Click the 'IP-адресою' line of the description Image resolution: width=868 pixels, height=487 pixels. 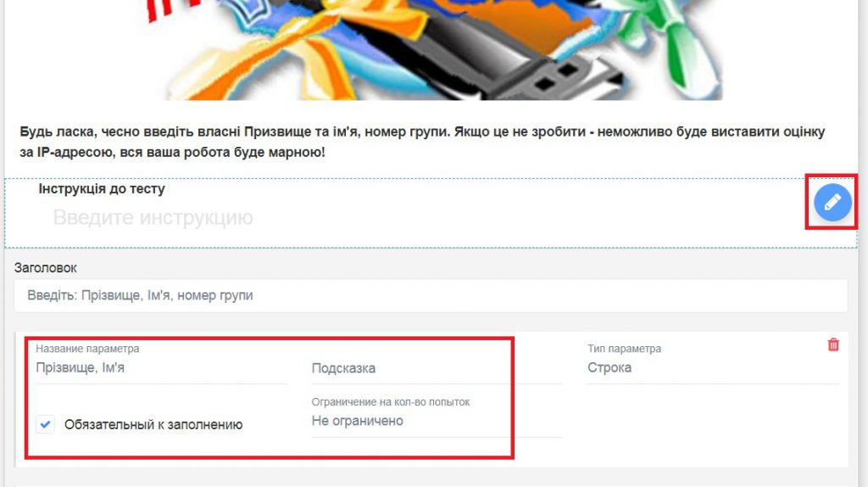172,152
